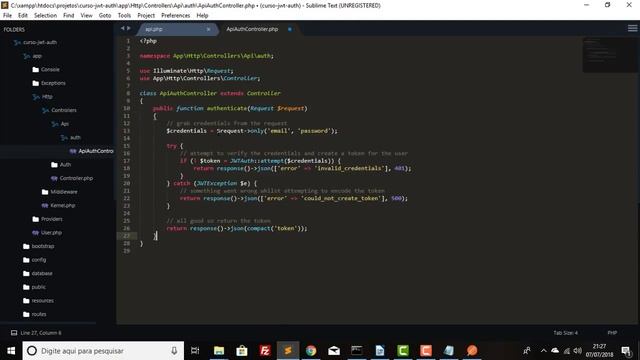Open Google Chrome from the taskbar
640x360 pixels.
pos(311,351)
